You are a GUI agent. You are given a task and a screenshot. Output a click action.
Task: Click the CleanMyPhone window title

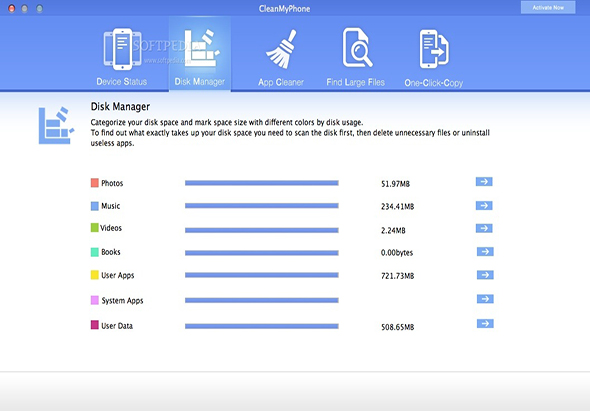284,9
